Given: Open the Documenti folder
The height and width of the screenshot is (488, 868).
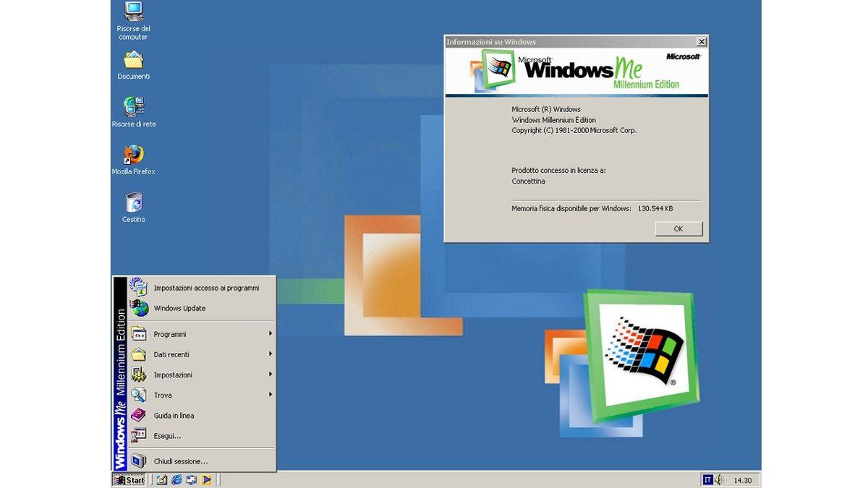Looking at the screenshot, I should point(133,61).
